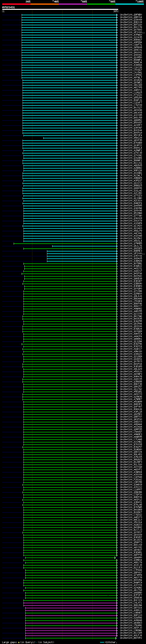Select hit label UniRef100_C1KIZ6
This screenshot has width=146, height=644.
[131, 67]
